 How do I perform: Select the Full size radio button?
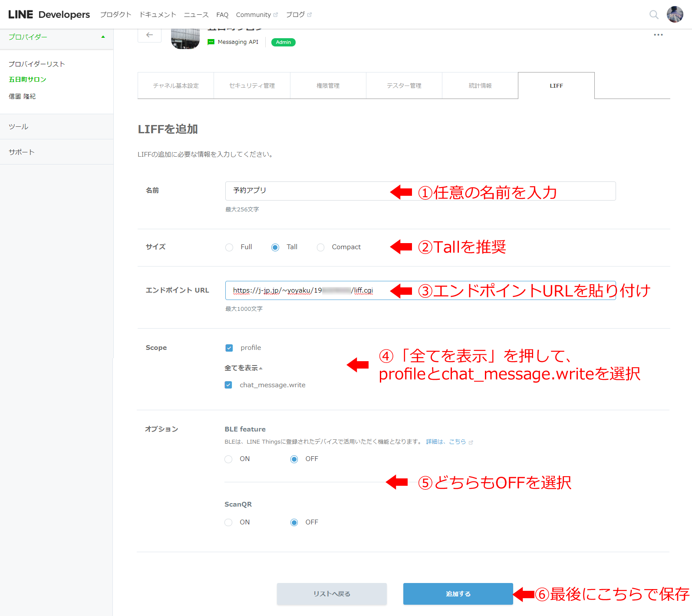click(x=229, y=247)
